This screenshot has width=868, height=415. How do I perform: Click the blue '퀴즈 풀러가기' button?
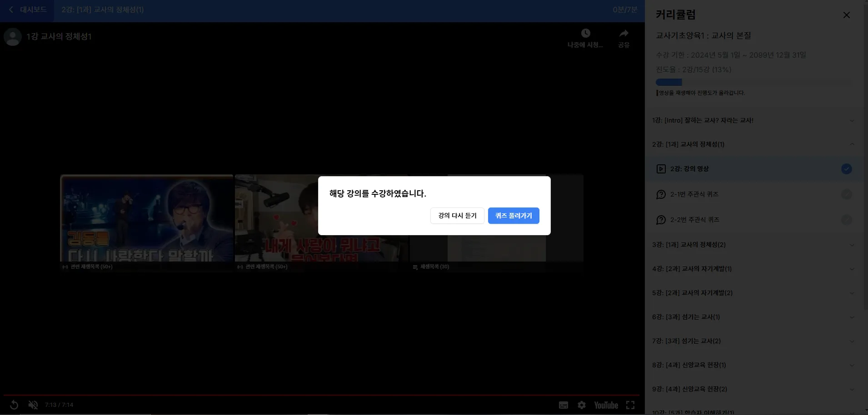coord(514,216)
